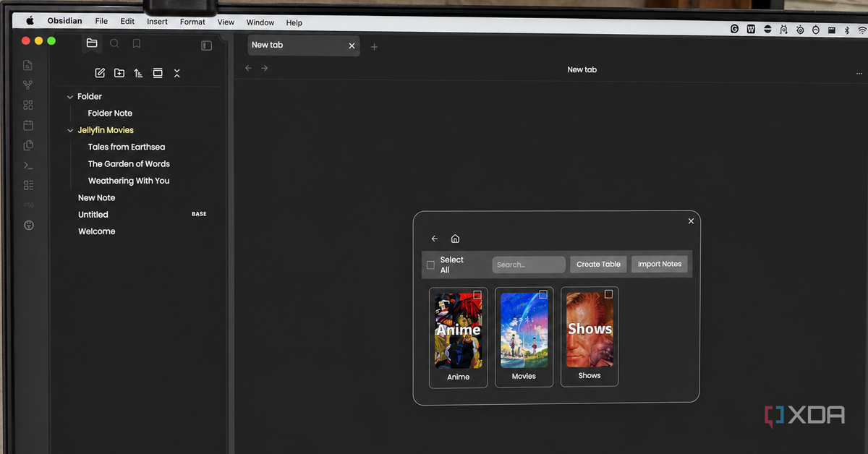Open the Format menu

point(192,22)
